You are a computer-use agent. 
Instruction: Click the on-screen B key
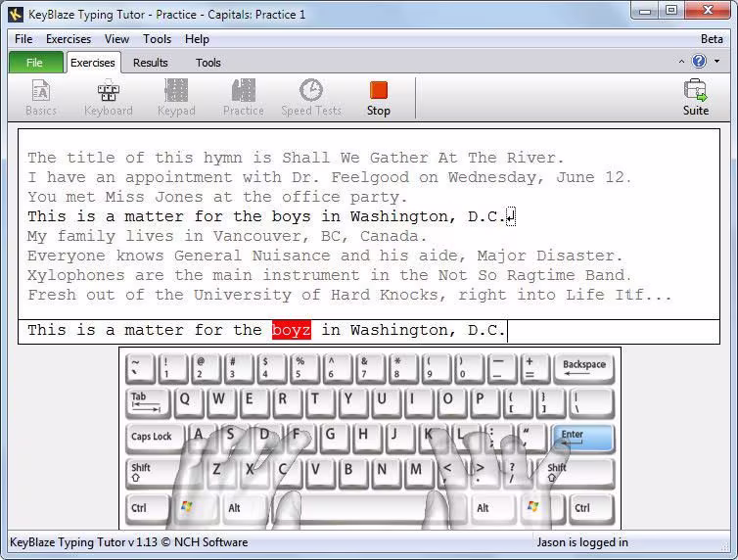(x=353, y=473)
